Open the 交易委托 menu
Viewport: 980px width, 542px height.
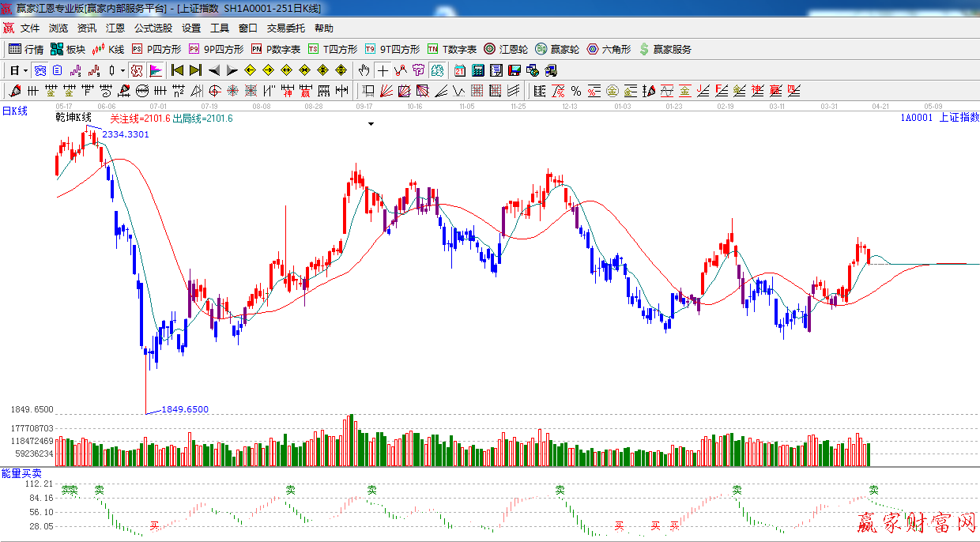285,28
